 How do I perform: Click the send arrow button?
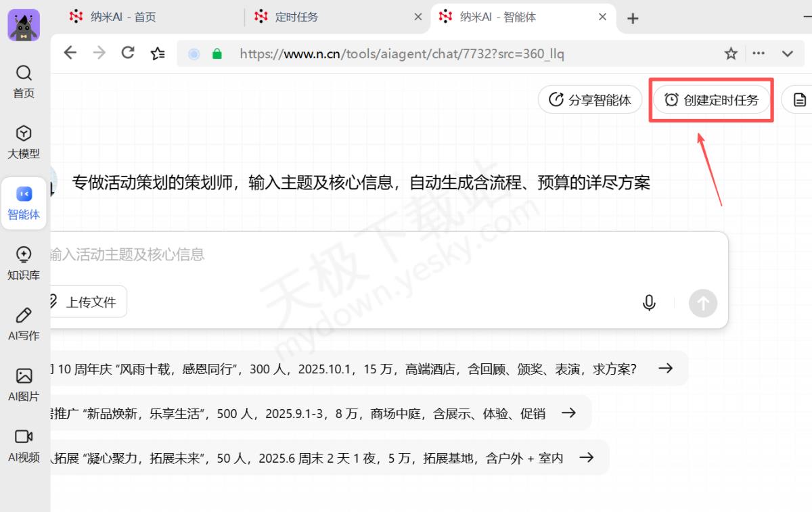click(x=702, y=304)
